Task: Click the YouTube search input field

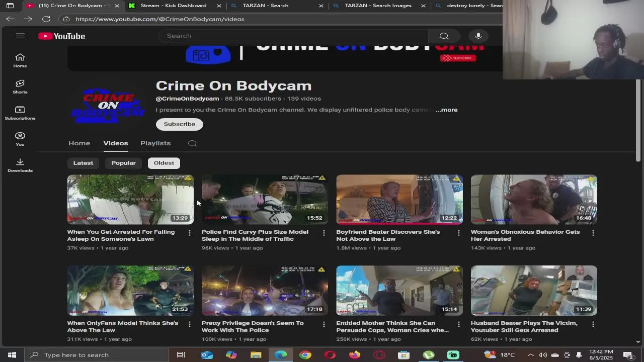Action: click(x=294, y=36)
